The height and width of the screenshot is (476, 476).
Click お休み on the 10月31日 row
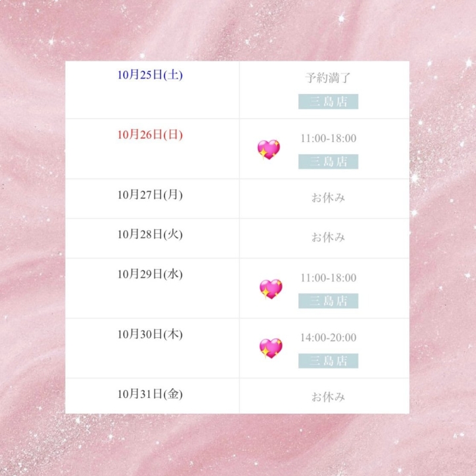(x=328, y=397)
